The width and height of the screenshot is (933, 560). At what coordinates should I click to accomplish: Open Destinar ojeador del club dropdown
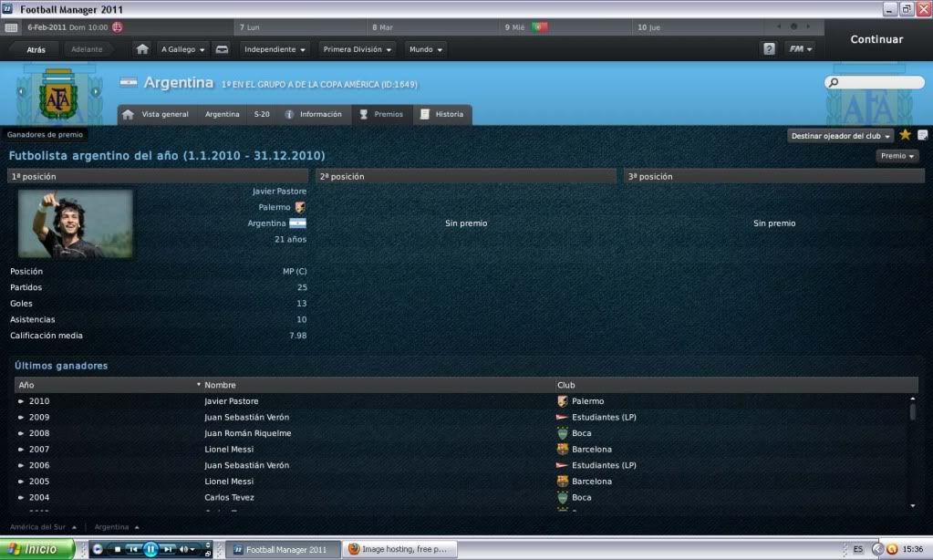pos(840,136)
